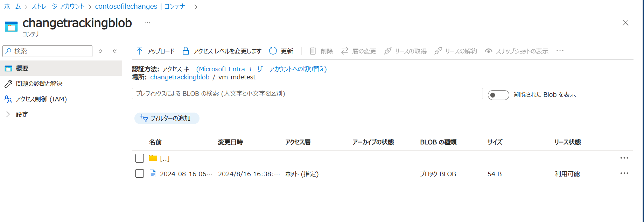Click the Microsoft Entra user account switch link

[261, 69]
